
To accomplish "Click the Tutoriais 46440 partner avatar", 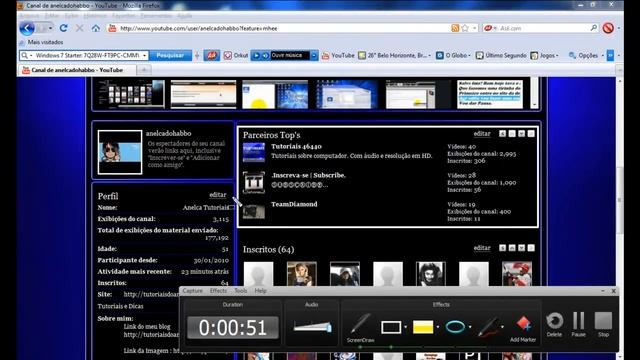I will click(254, 152).
